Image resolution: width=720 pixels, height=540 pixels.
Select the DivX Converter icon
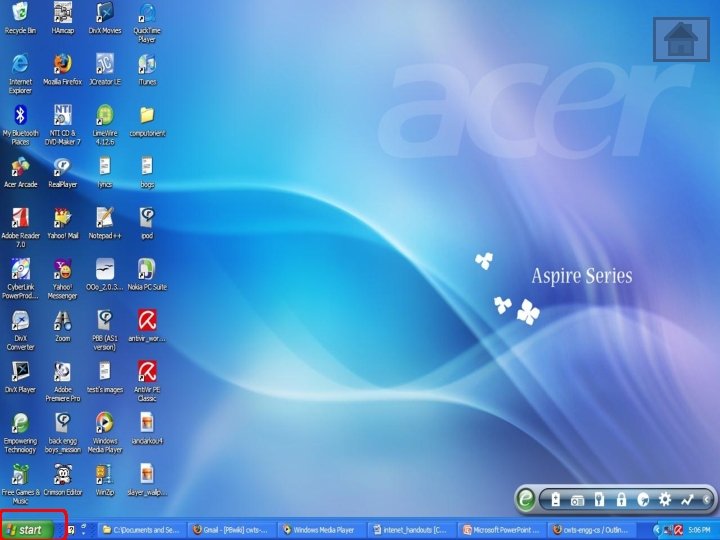tap(20, 321)
